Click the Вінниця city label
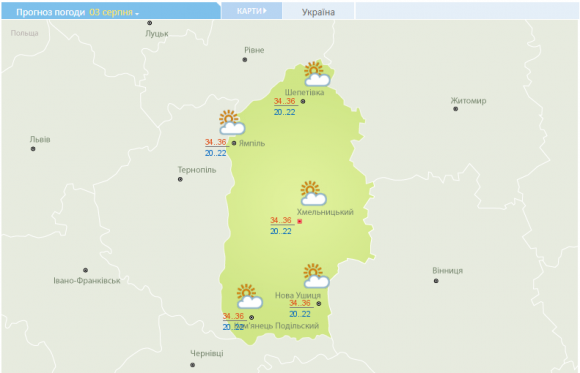The width and height of the screenshot is (580, 373). 448,270
